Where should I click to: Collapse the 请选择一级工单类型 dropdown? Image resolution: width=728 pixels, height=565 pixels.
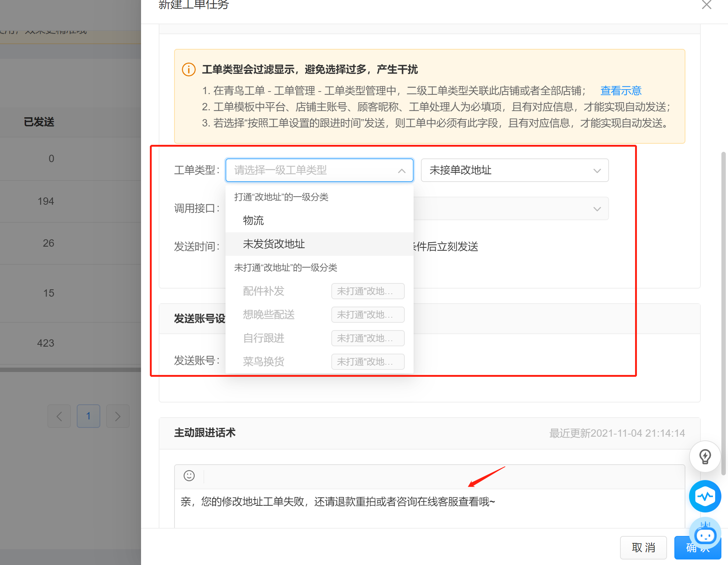320,170
